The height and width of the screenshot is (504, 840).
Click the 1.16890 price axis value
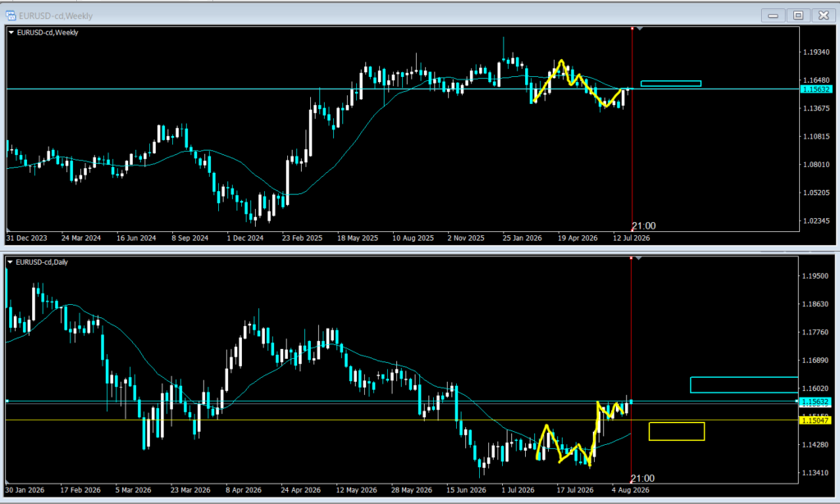tap(815, 360)
